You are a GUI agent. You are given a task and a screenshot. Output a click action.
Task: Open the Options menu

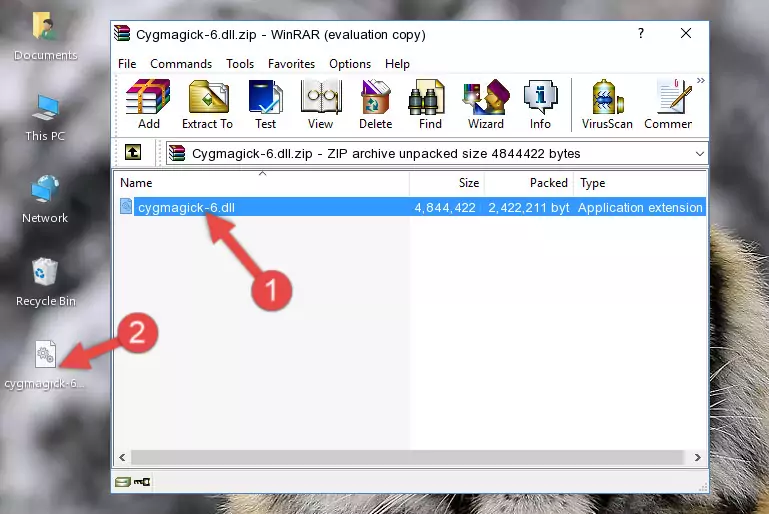(350, 64)
